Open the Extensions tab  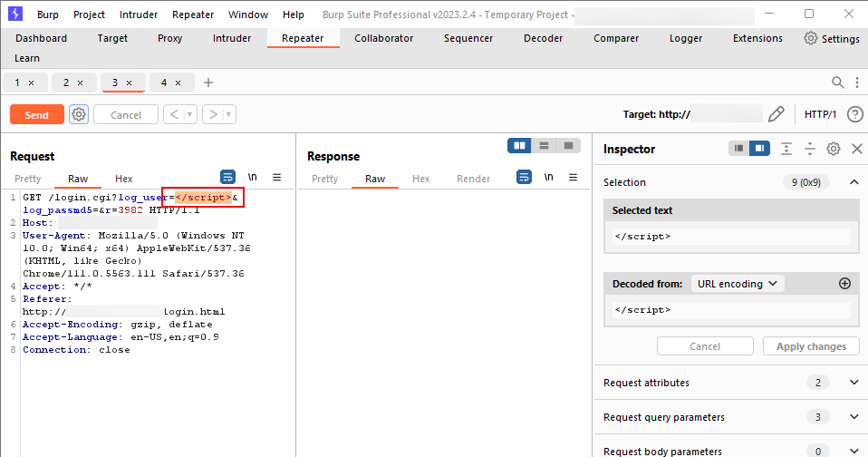(x=757, y=38)
